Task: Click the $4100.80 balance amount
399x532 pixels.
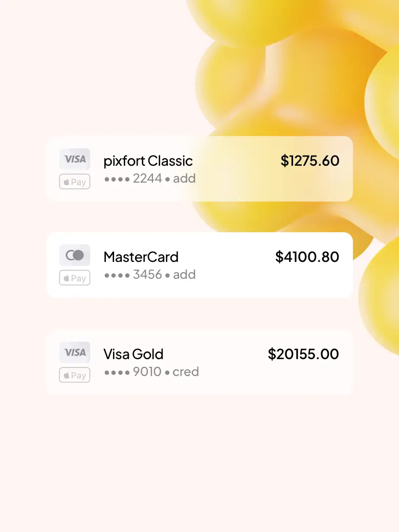Action: pyautogui.click(x=307, y=257)
